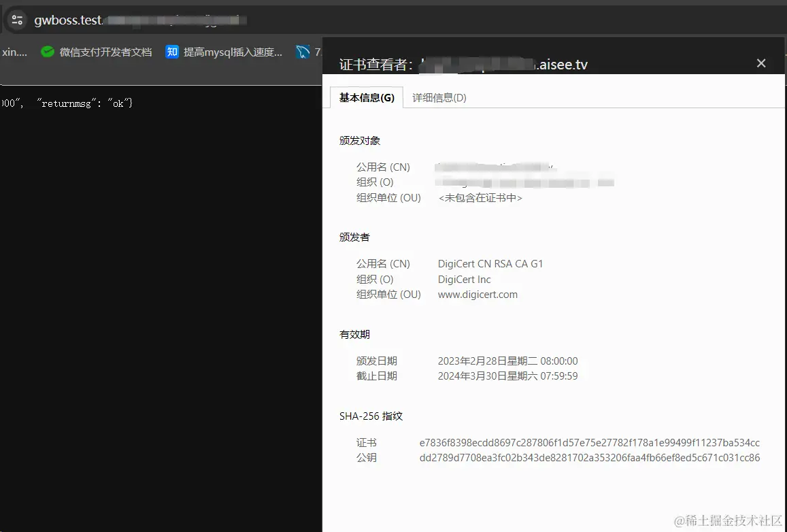The image size is (787, 532).
Task: Select the 公钥 fingerprint label
Action: (367, 458)
